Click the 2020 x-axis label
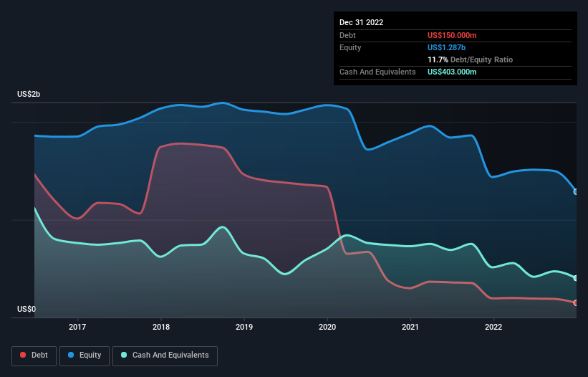Viewport: 588px width, 377px height. (327, 327)
